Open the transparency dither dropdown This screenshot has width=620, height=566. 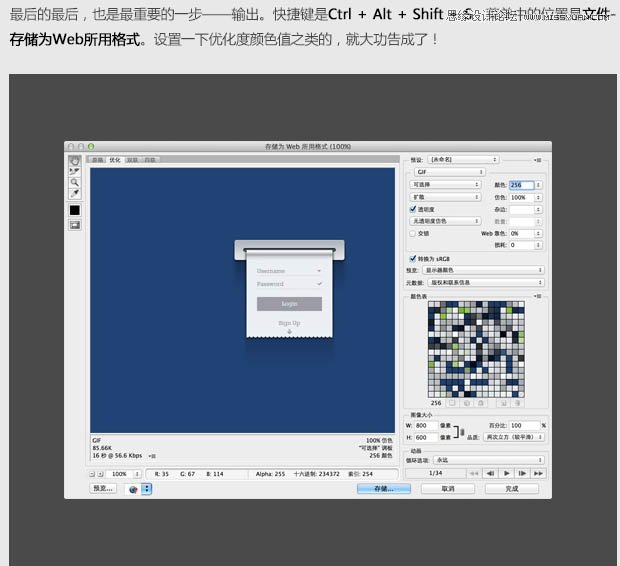tap(445, 221)
